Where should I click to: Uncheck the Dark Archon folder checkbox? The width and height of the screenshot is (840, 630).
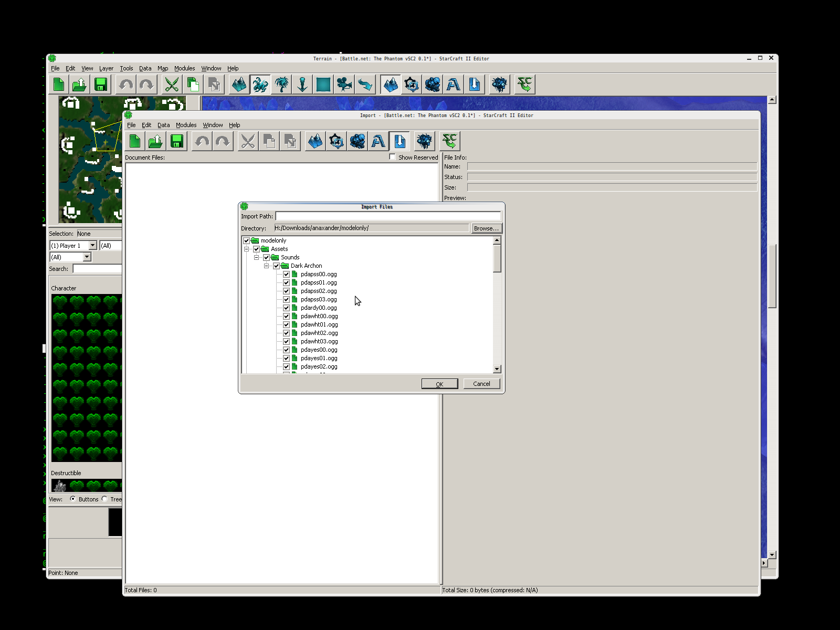[276, 266]
